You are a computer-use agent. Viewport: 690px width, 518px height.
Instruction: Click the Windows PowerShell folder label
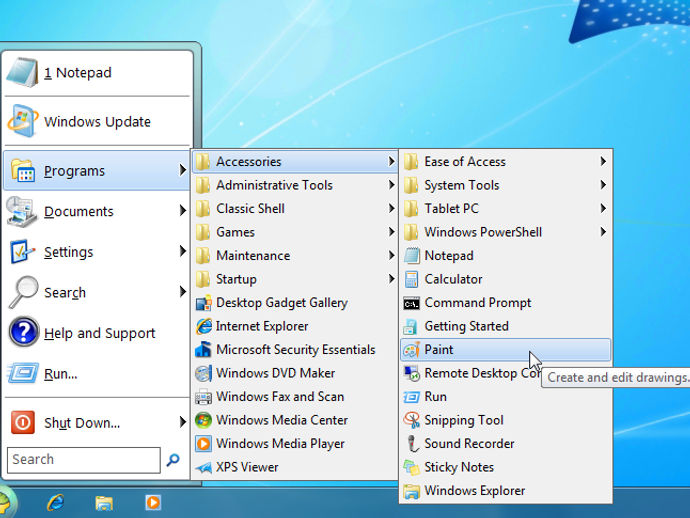[x=483, y=232]
